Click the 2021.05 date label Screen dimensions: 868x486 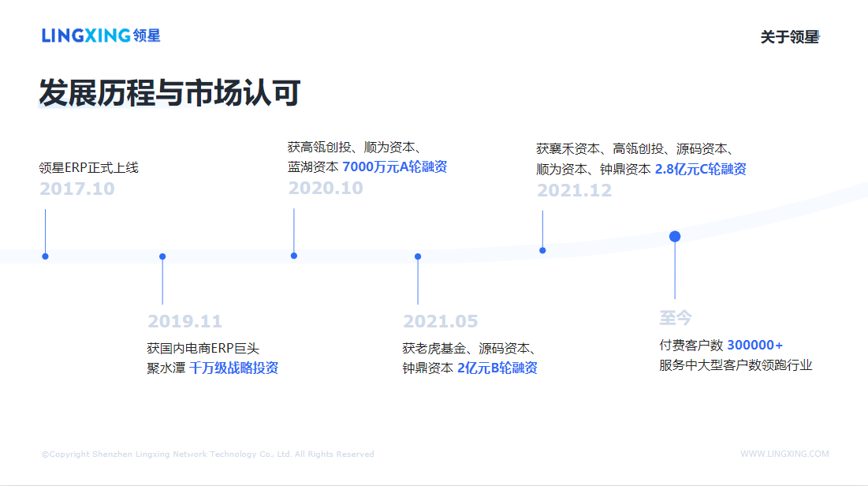(440, 321)
